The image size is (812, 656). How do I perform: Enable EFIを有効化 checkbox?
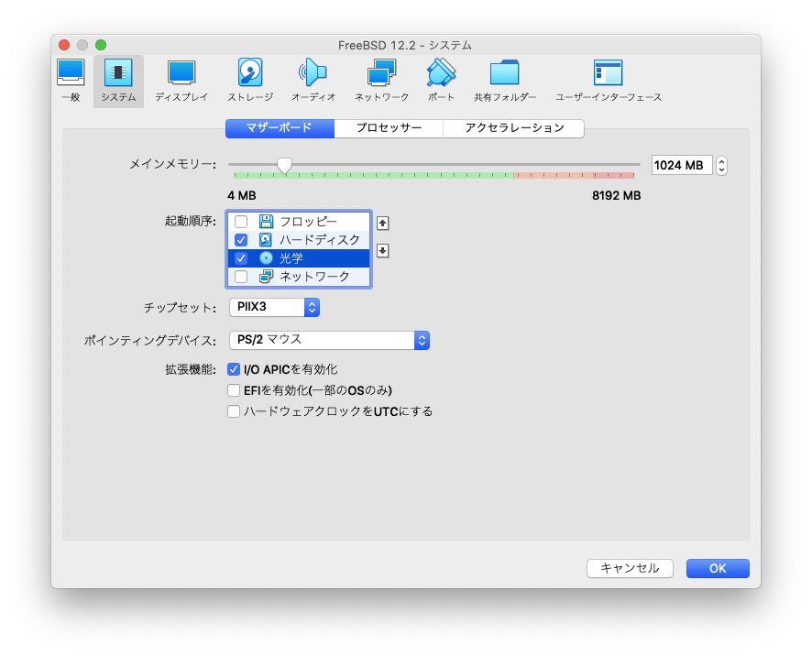(x=234, y=390)
